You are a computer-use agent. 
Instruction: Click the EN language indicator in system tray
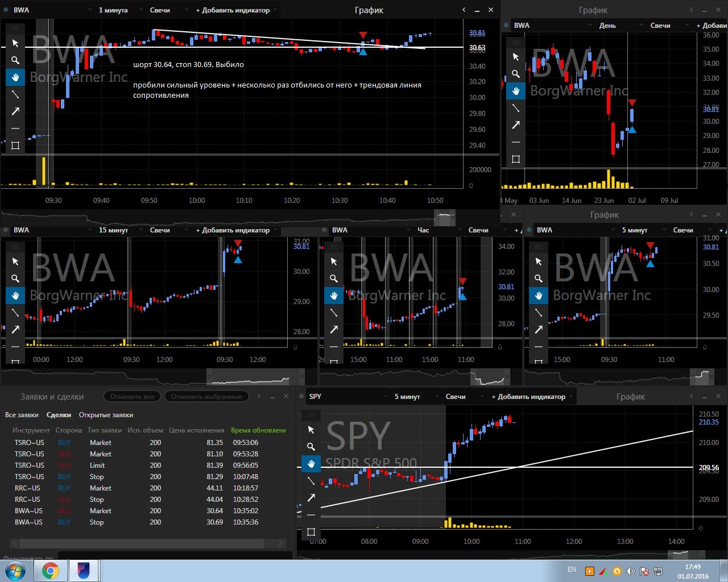click(x=572, y=569)
